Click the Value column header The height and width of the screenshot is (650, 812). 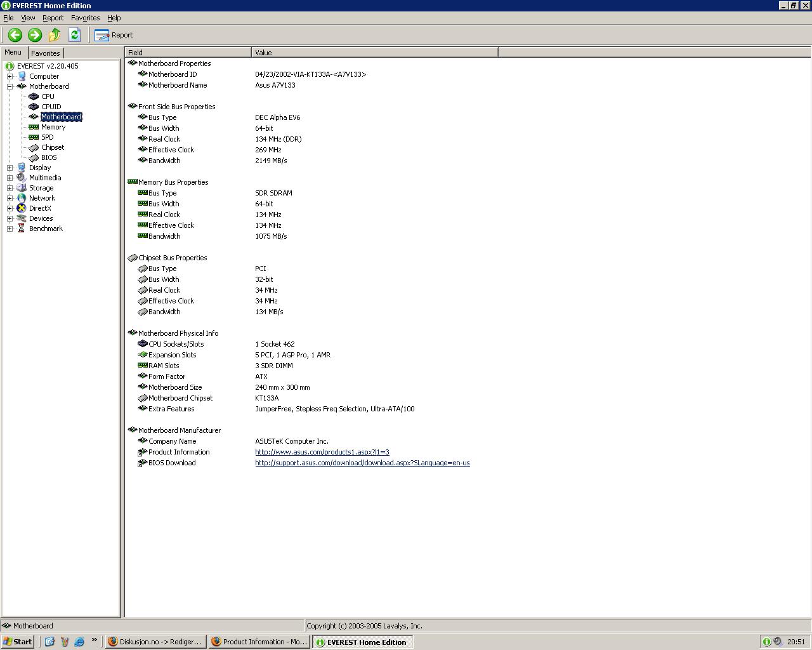[375, 53]
